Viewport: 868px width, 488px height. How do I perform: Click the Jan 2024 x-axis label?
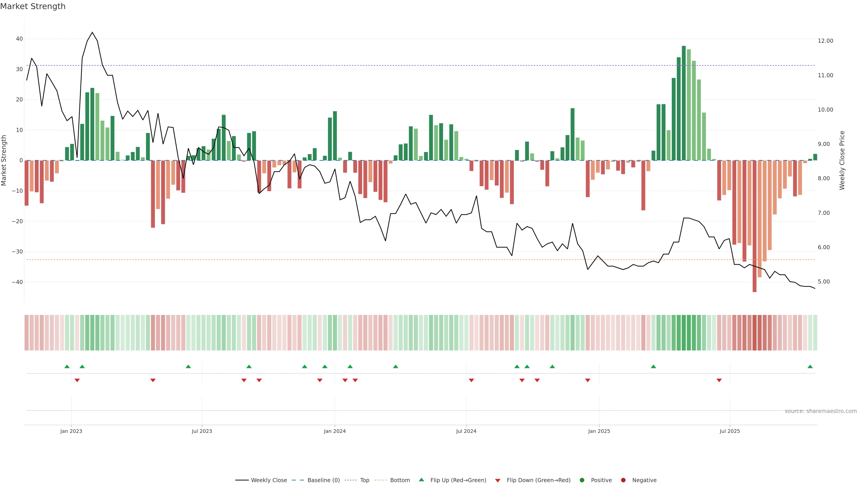pos(335,431)
